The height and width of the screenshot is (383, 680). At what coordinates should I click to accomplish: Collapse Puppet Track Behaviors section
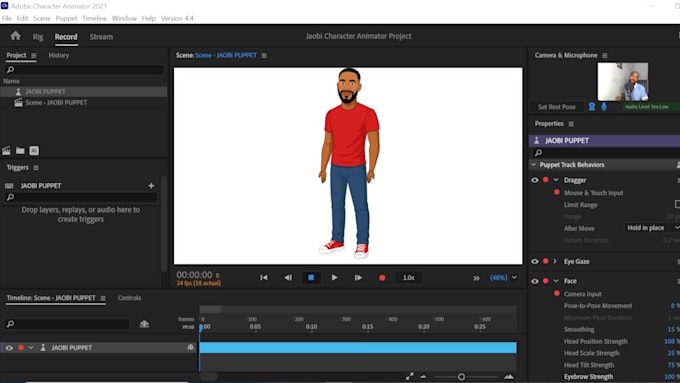pos(533,165)
